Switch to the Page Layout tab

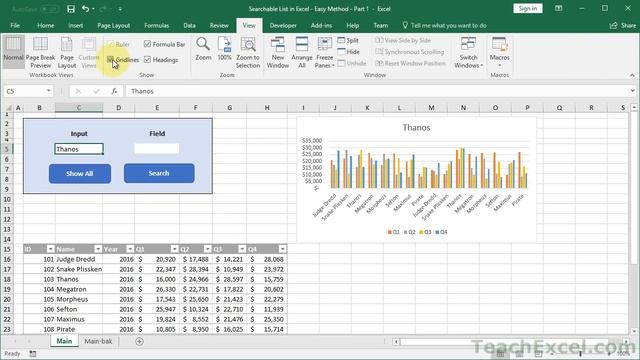tap(113, 25)
